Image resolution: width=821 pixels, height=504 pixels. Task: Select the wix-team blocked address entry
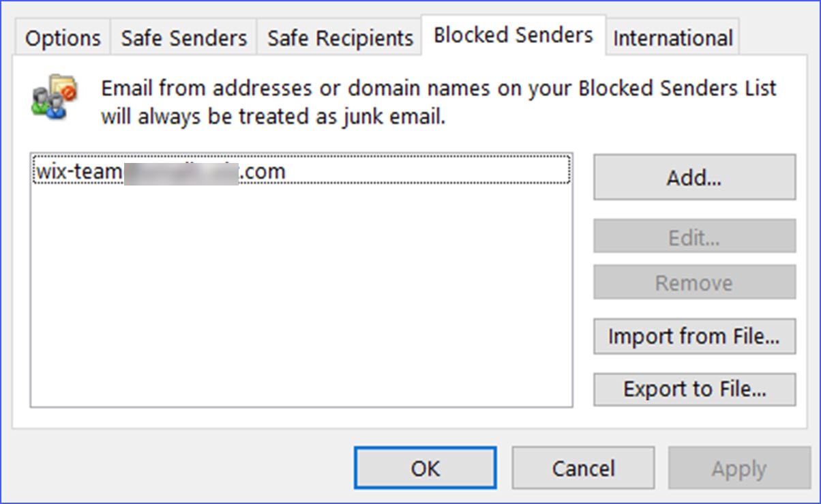pos(158,171)
